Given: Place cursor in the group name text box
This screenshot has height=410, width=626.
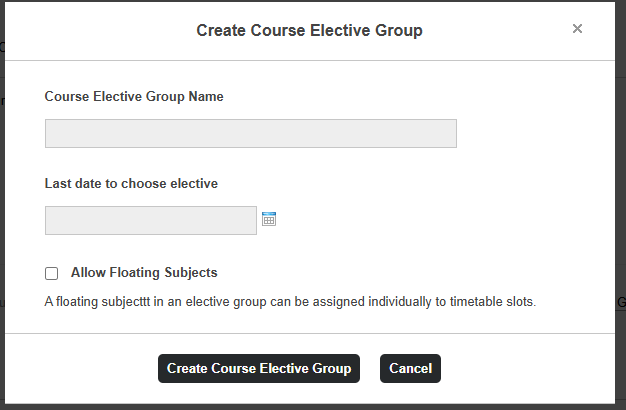Looking at the screenshot, I should pos(251,133).
